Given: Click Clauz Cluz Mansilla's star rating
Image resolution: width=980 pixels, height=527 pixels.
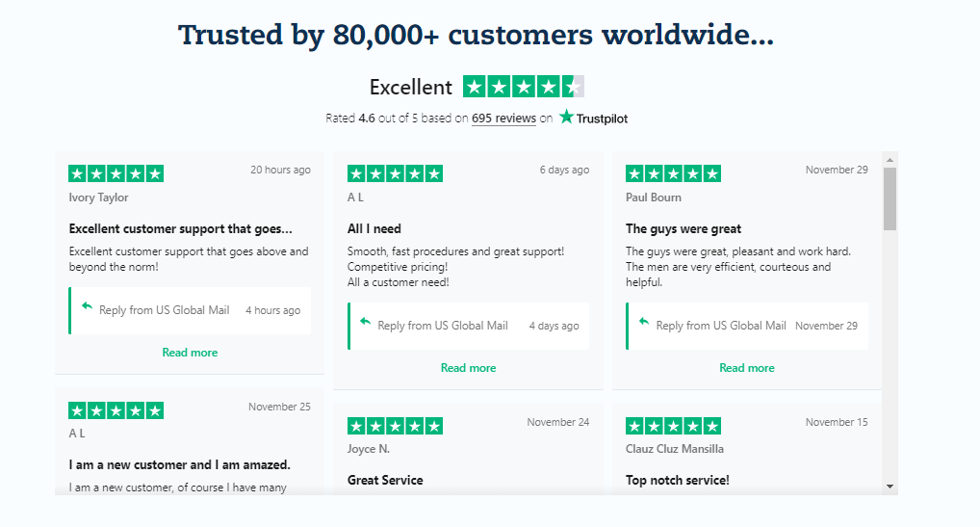Looking at the screenshot, I should [673, 426].
